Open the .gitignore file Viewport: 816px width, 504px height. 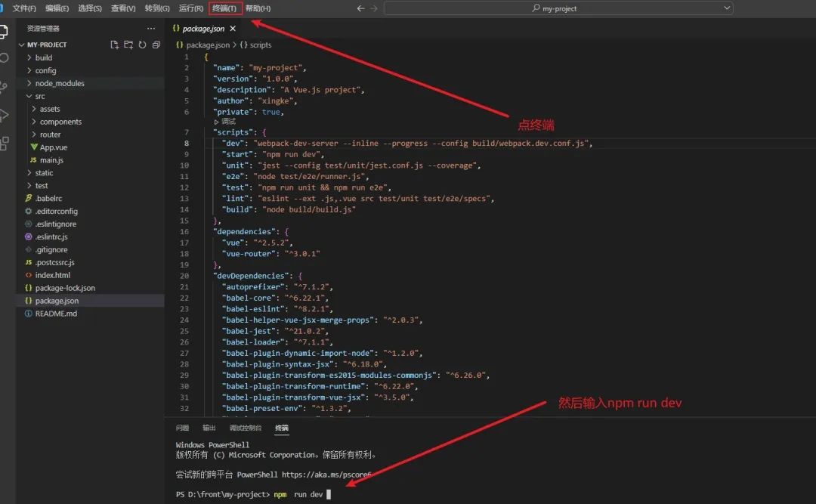coord(51,249)
